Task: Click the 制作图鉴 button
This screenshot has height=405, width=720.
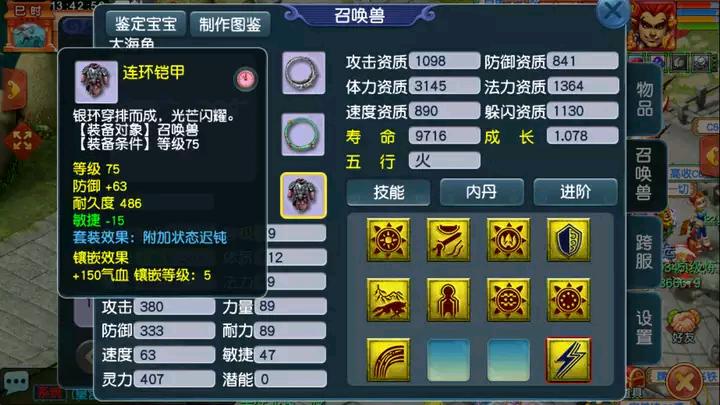Action: click(230, 24)
